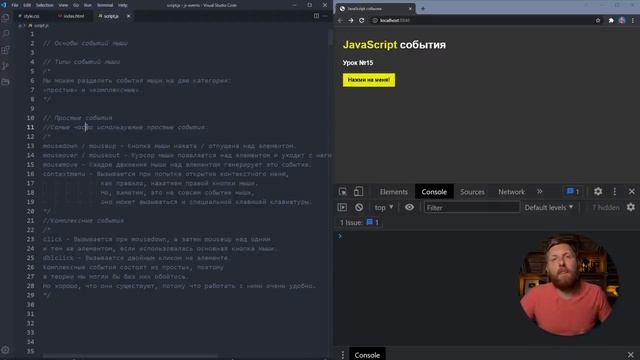
Task: Open the Explorer icon in the VS Code activity bar
Action: tap(5, 18)
